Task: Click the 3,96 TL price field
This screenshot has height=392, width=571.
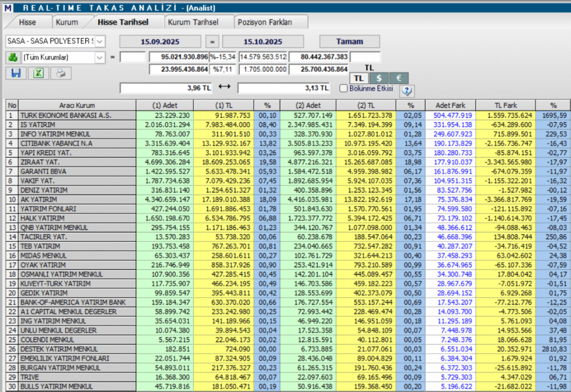Action: tap(166, 88)
